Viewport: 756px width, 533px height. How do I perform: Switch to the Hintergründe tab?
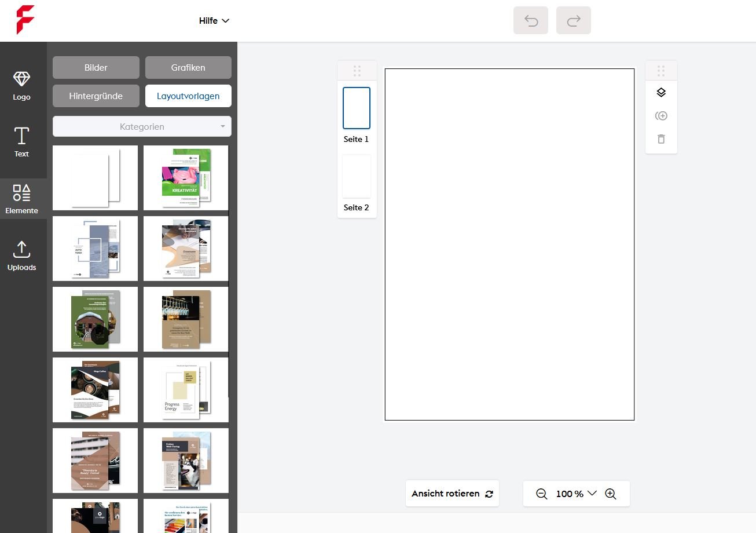[x=96, y=96]
